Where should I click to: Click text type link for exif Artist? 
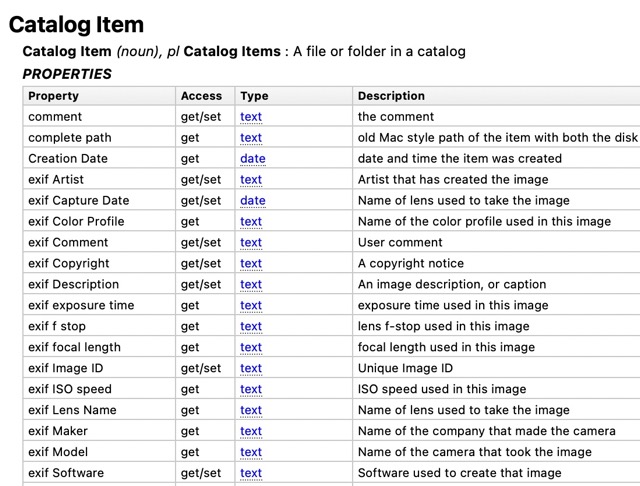(x=251, y=180)
